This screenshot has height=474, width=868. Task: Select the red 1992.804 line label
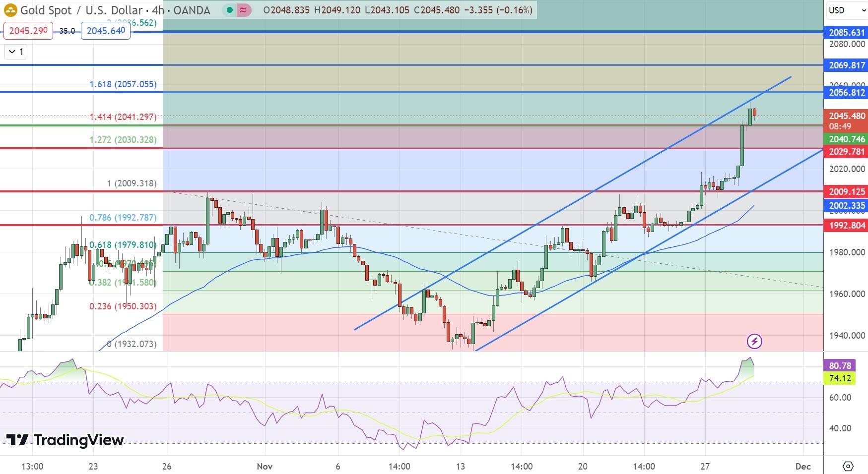pos(846,226)
